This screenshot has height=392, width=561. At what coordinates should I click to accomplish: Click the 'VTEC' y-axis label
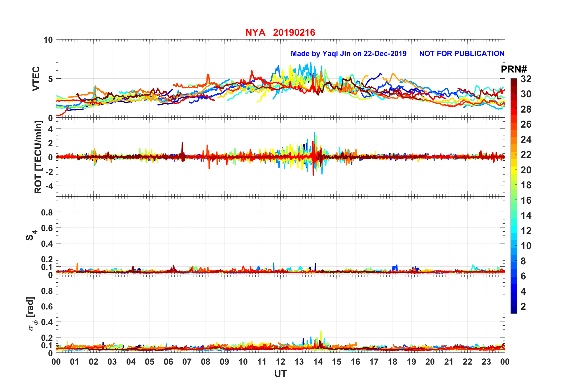(x=36, y=78)
